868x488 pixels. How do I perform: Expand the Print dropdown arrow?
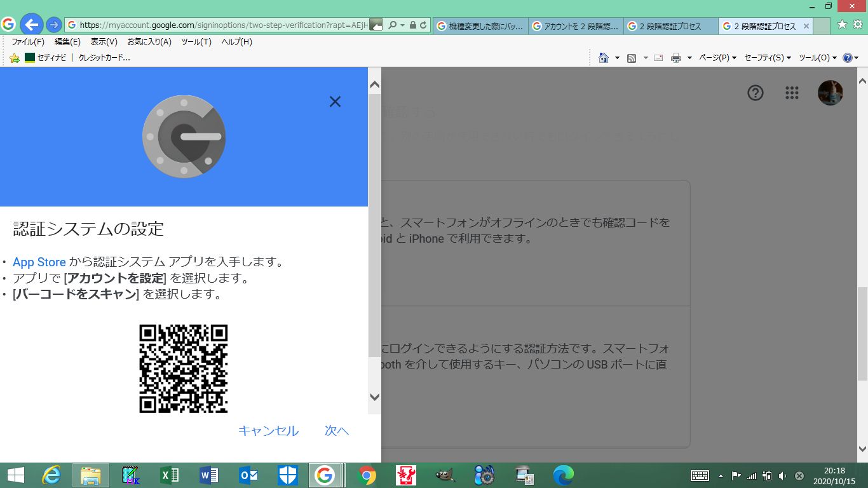pos(689,58)
